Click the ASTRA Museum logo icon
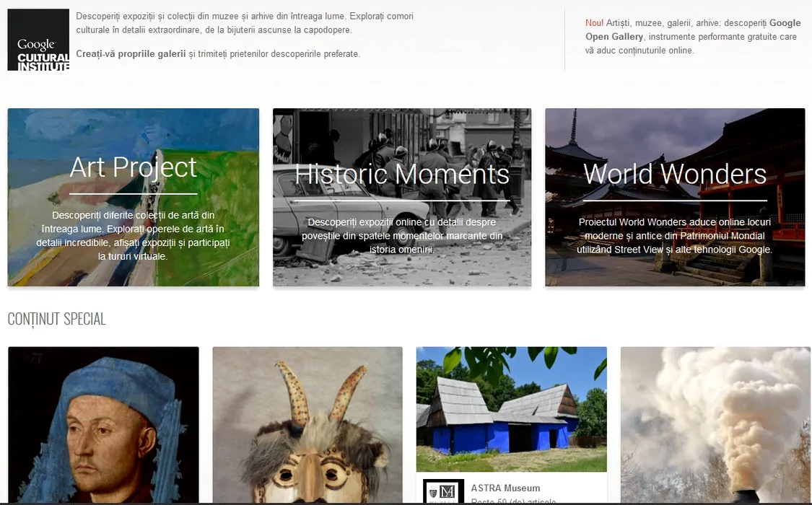812x505 pixels. [x=443, y=492]
